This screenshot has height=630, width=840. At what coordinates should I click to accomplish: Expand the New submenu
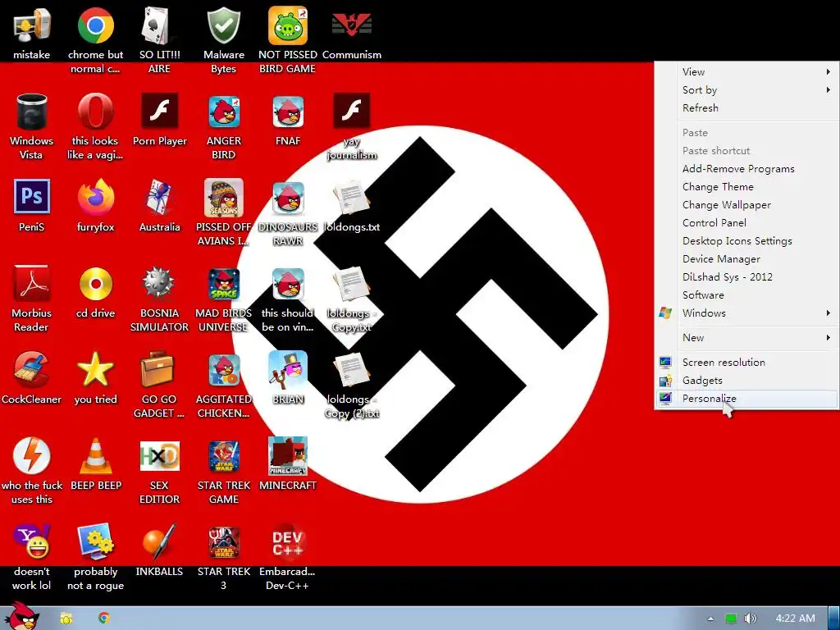pos(746,337)
